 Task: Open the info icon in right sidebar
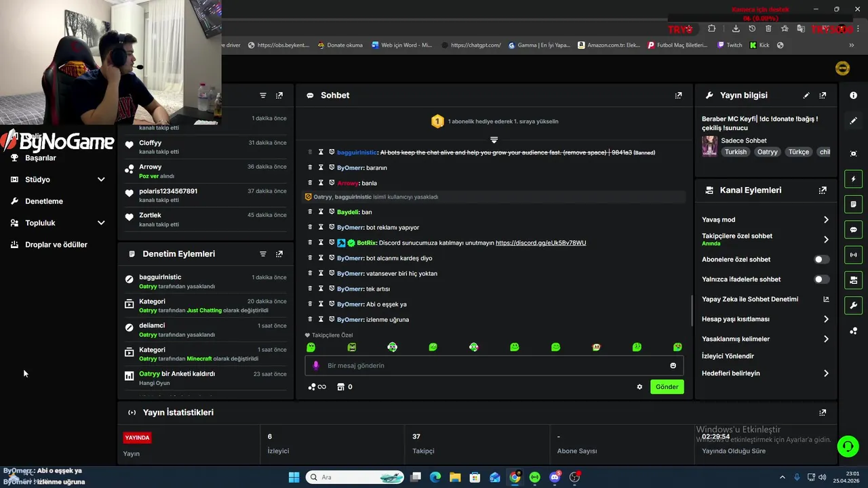click(x=853, y=96)
